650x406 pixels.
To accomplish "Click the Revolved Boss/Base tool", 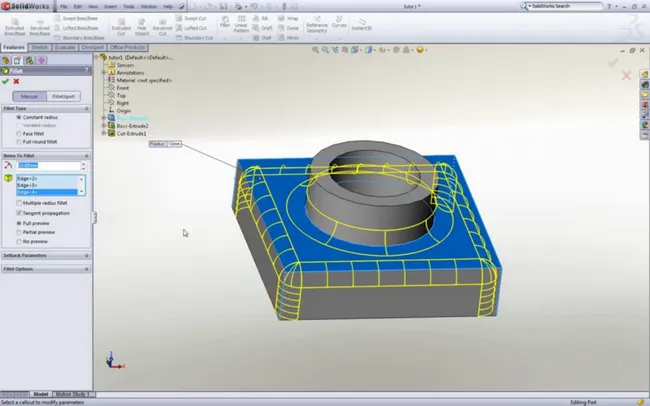I will [x=40, y=27].
